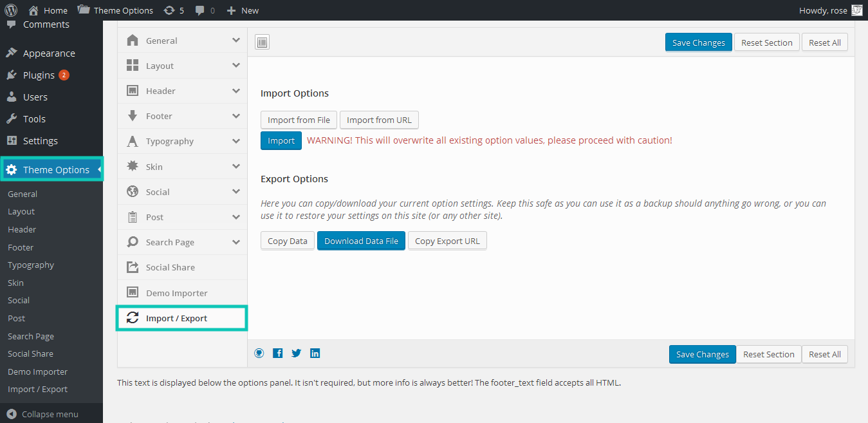Image resolution: width=868 pixels, height=423 pixels.
Task: Click the top Save Changes button
Action: (699, 42)
